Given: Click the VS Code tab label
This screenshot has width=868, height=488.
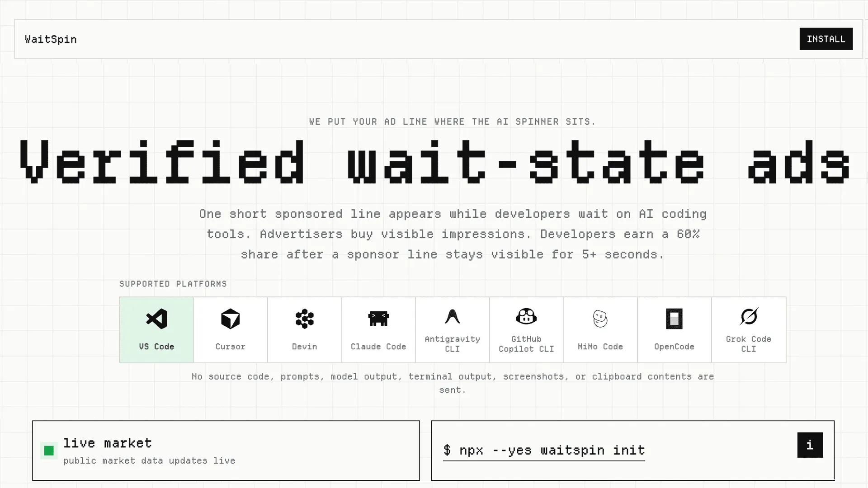Looking at the screenshot, I should [156, 347].
